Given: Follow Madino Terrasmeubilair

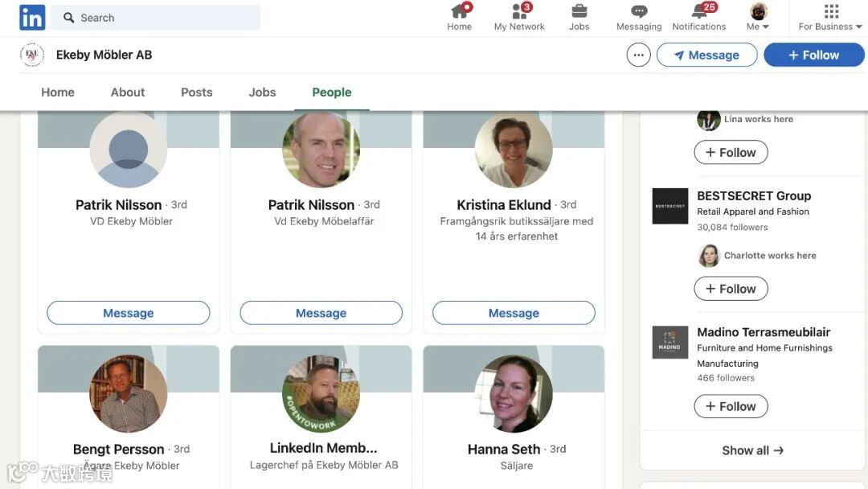Looking at the screenshot, I should (731, 406).
